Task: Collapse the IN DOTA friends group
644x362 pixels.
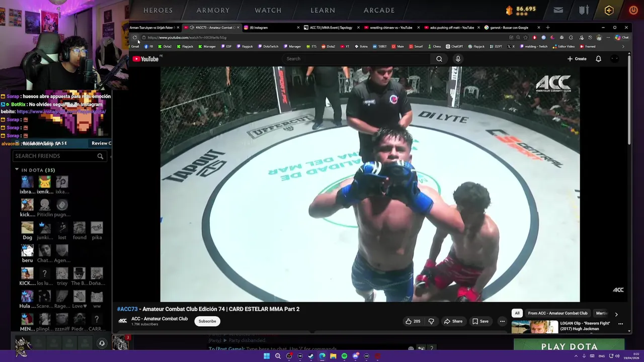Action: [17, 170]
